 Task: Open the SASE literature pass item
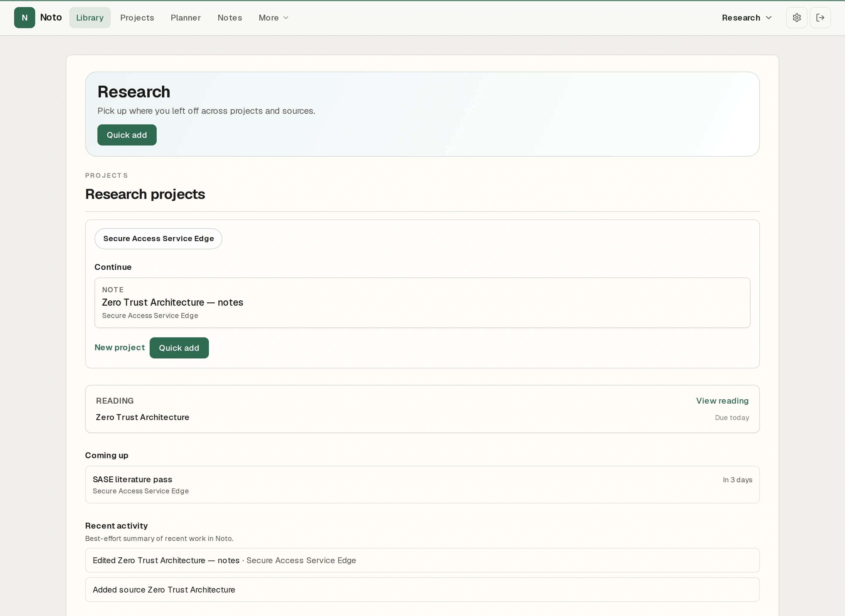point(422,485)
